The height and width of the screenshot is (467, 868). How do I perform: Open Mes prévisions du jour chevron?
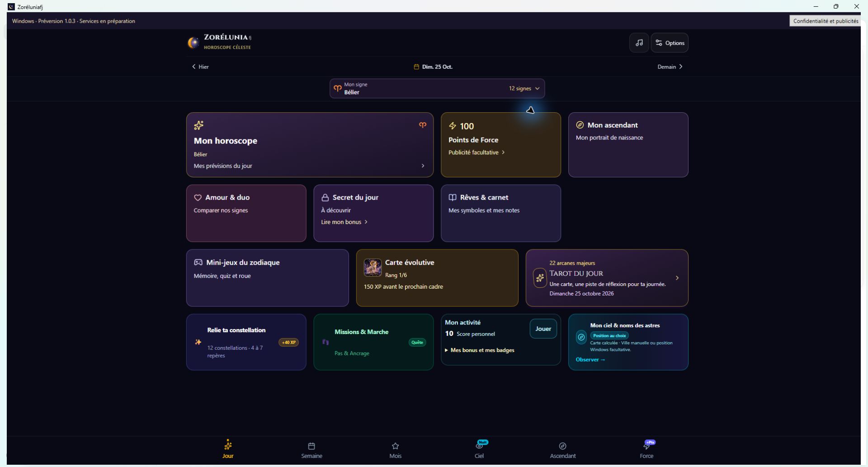pos(423,166)
